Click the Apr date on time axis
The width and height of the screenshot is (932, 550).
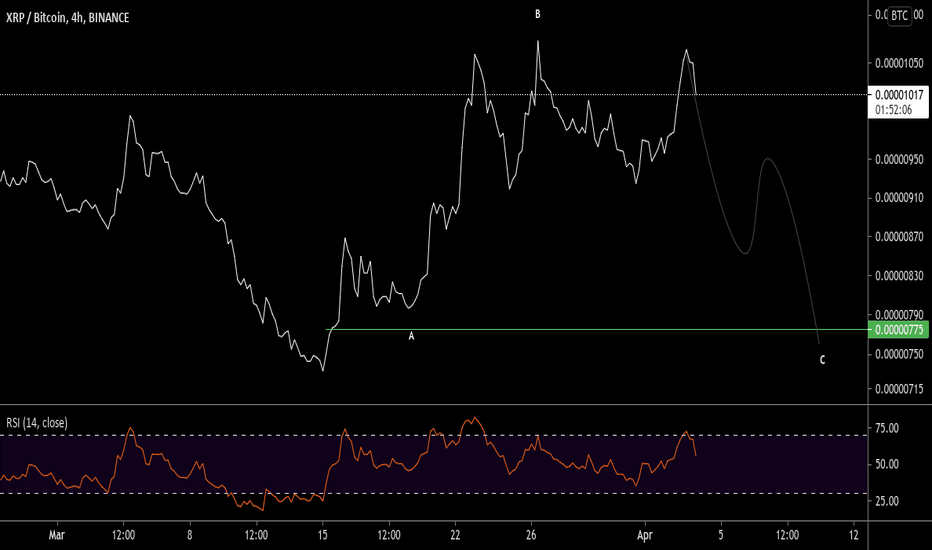pos(645,535)
